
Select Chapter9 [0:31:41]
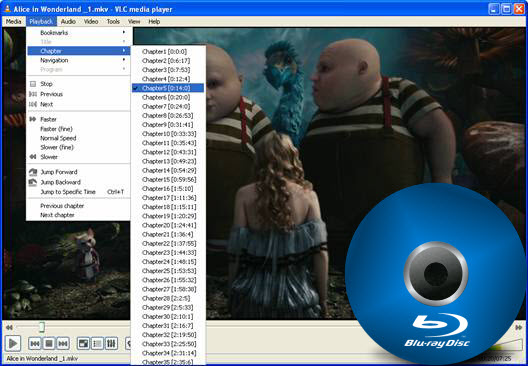(x=168, y=125)
